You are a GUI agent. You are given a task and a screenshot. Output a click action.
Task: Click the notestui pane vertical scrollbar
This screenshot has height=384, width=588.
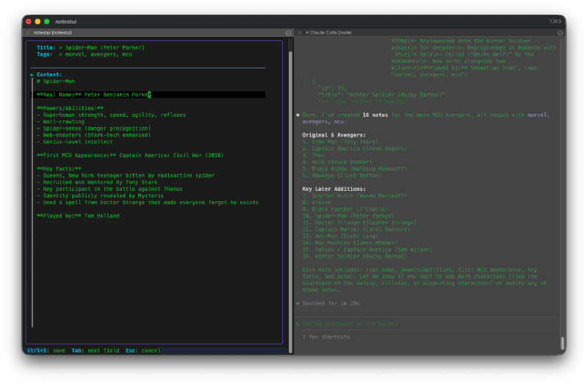coord(290,202)
